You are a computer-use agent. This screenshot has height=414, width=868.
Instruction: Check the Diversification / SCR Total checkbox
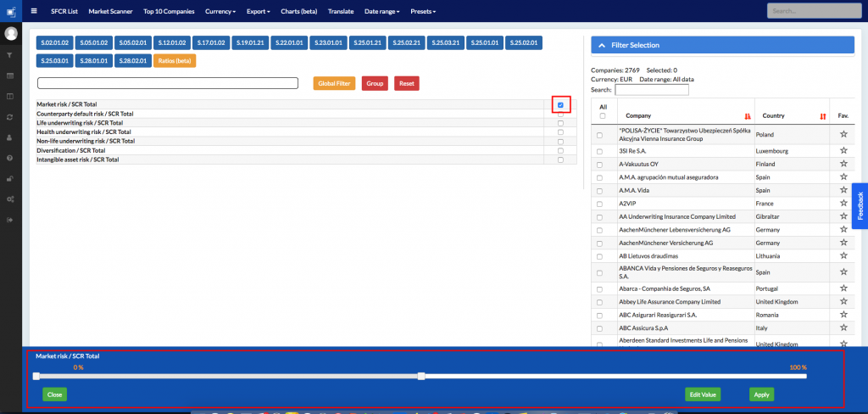560,150
